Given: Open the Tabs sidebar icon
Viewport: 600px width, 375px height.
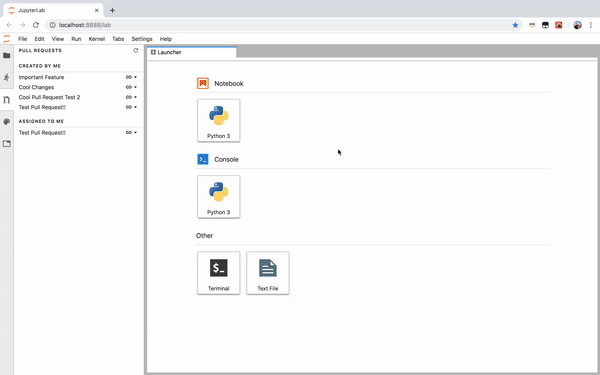Looking at the screenshot, I should point(7,144).
